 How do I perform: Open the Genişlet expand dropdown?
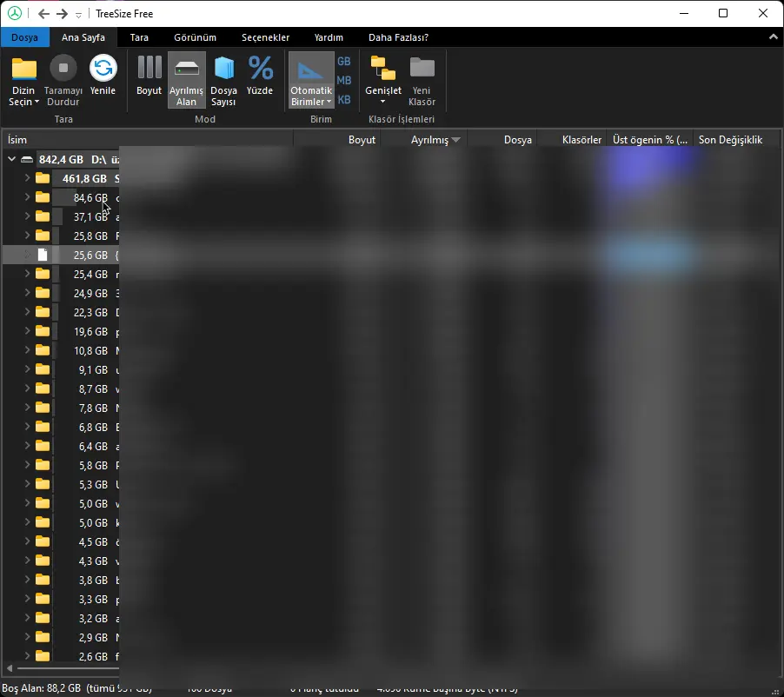383,81
